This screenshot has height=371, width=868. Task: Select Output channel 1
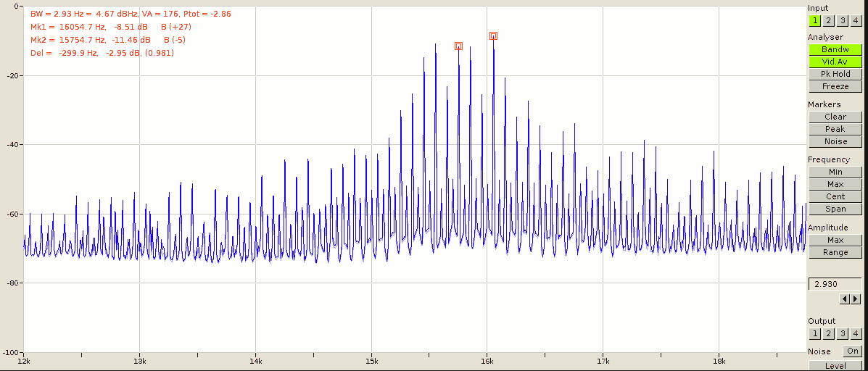tap(814, 334)
